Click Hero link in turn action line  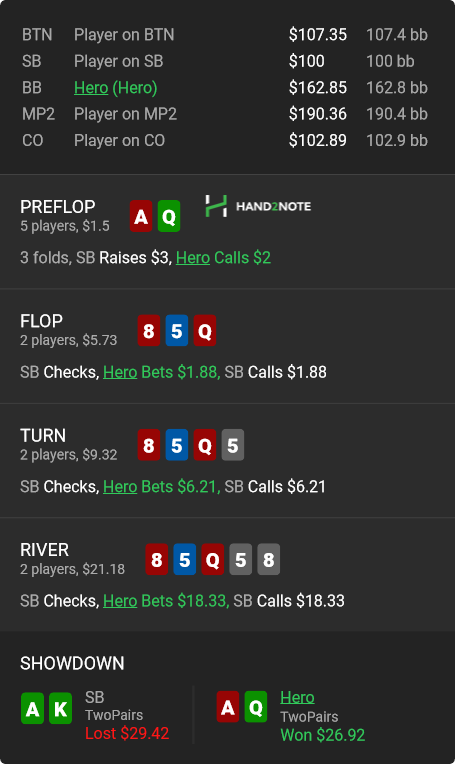(x=120, y=486)
